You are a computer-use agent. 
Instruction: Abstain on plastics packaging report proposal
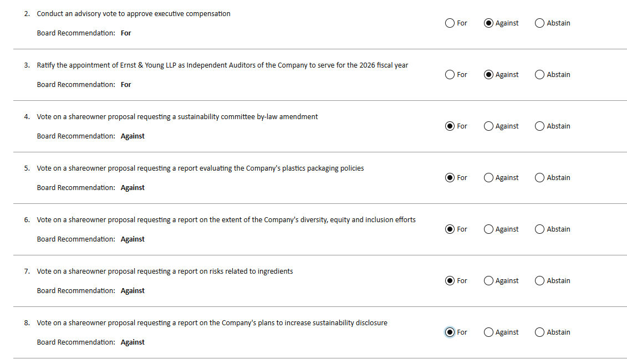coord(540,178)
